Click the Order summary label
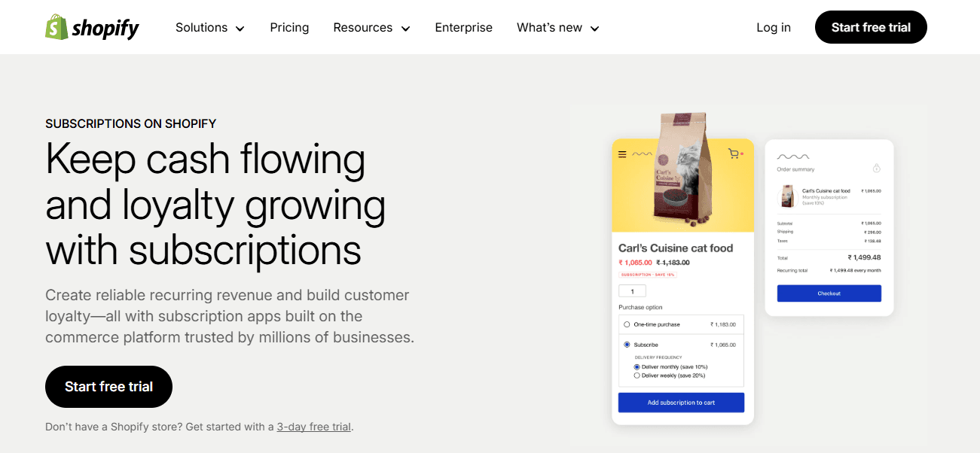The height and width of the screenshot is (453, 980). click(795, 169)
